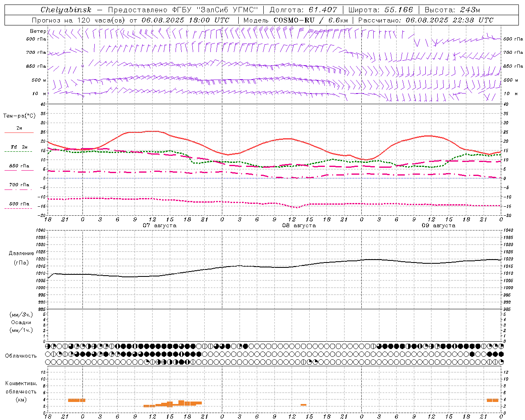Select the Модель COSMO-RU / 6.6км label

coord(296,20)
